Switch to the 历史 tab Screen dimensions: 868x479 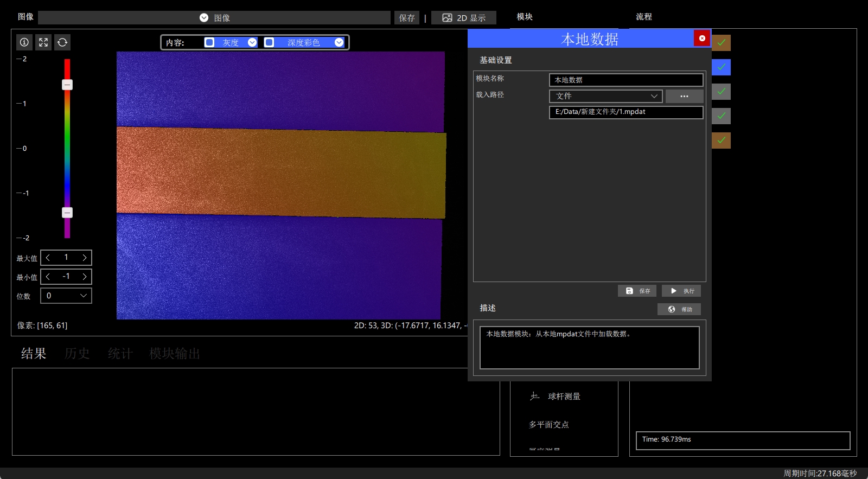pyautogui.click(x=77, y=354)
